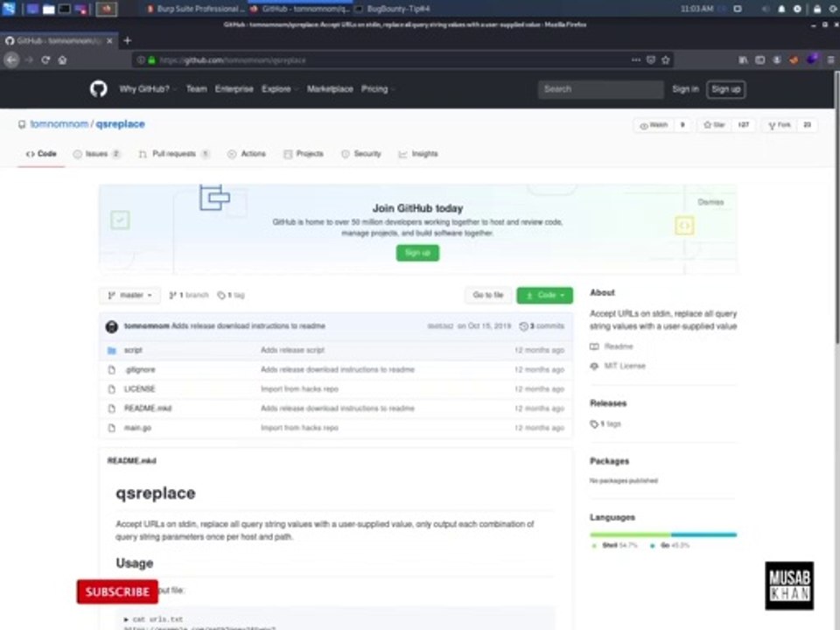Bookmark this page with star icon
Image resolution: width=840 pixels, height=630 pixels.
[665, 60]
